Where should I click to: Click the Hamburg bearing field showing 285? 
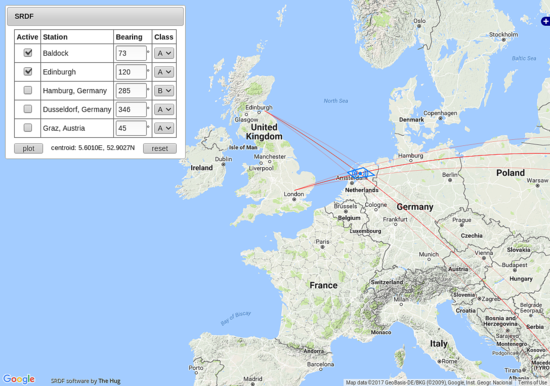point(131,91)
